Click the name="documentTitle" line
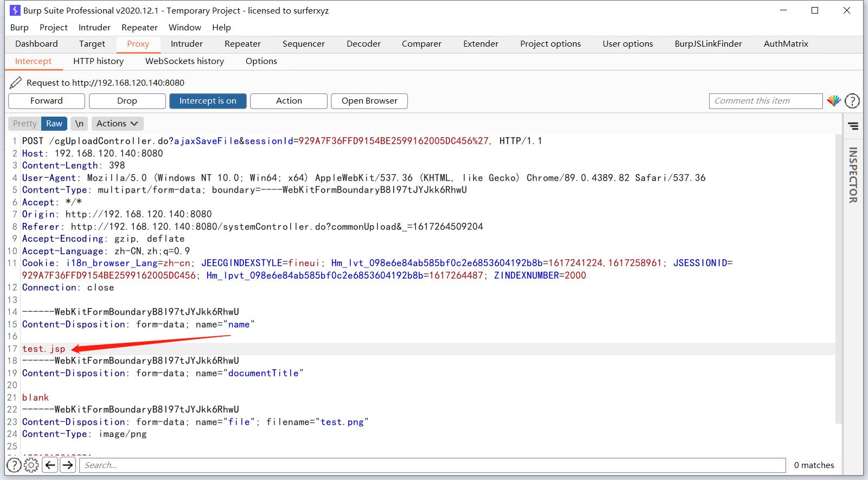 coord(163,373)
